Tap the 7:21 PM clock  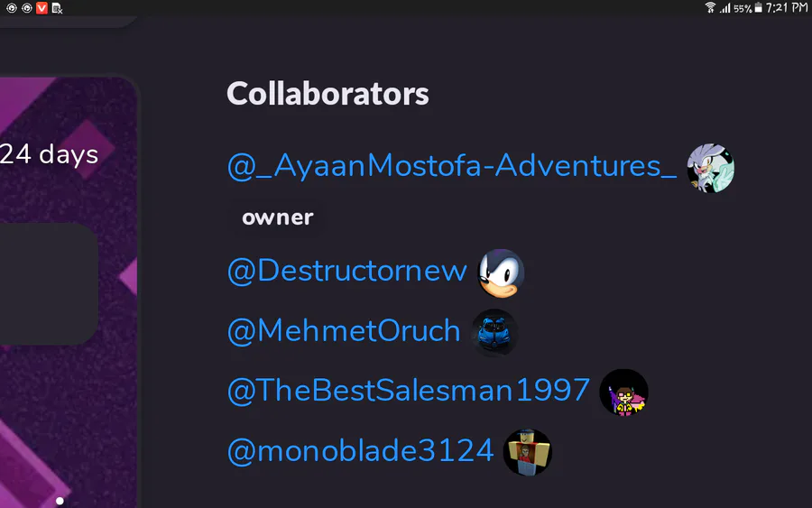787,7
